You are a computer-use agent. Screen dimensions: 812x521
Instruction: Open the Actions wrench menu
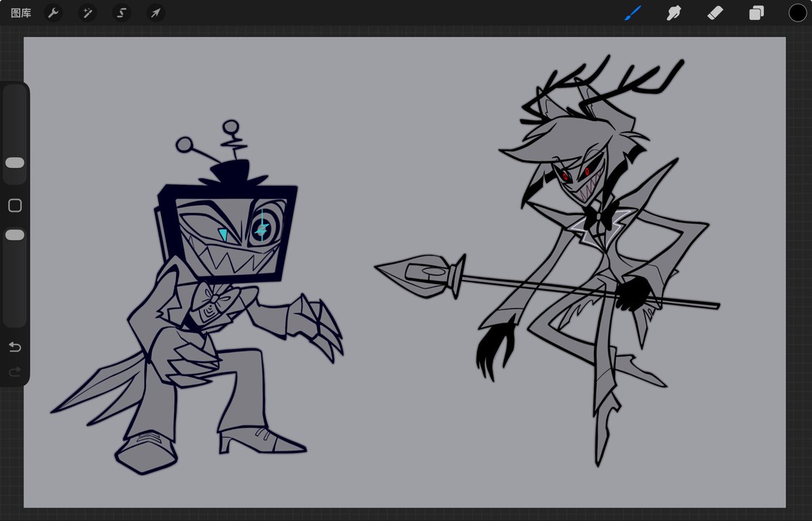pos(53,13)
